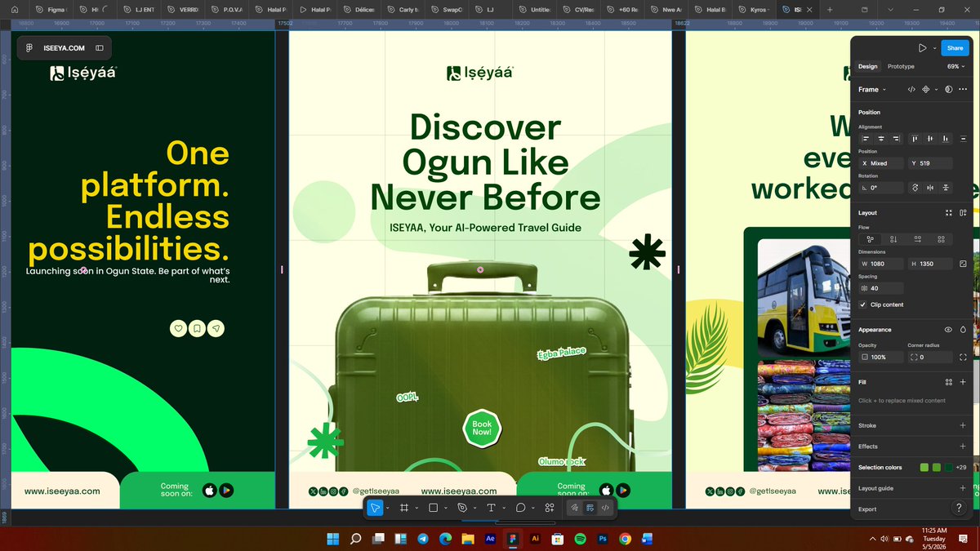Switch to the Design tab

868,66
